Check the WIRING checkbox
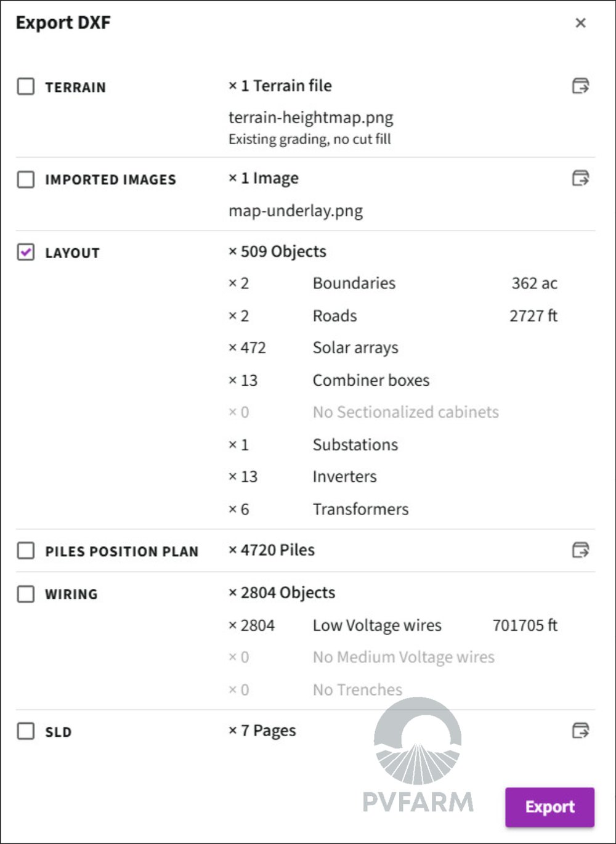 pos(25,594)
